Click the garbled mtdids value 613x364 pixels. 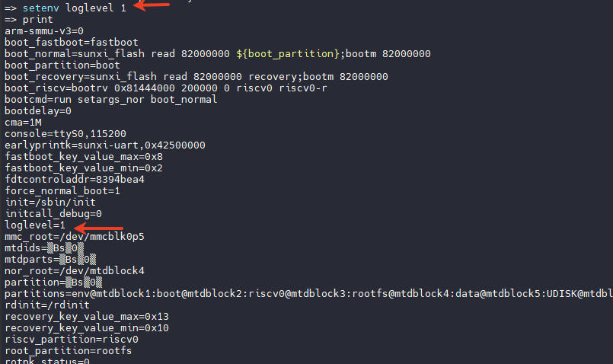pyautogui.click(x=65, y=248)
